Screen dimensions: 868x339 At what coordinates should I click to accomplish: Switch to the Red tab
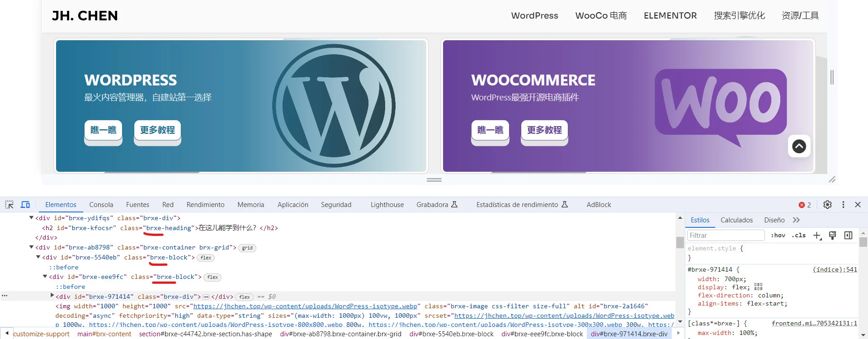click(x=168, y=205)
